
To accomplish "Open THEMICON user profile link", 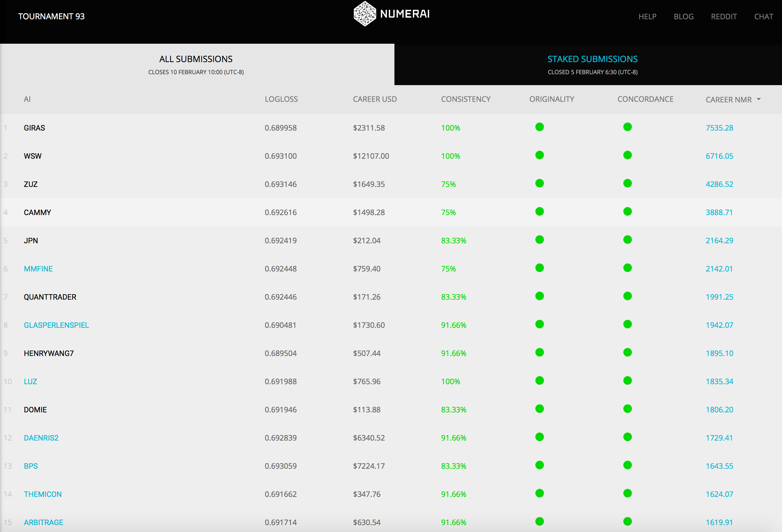I will click(x=43, y=494).
